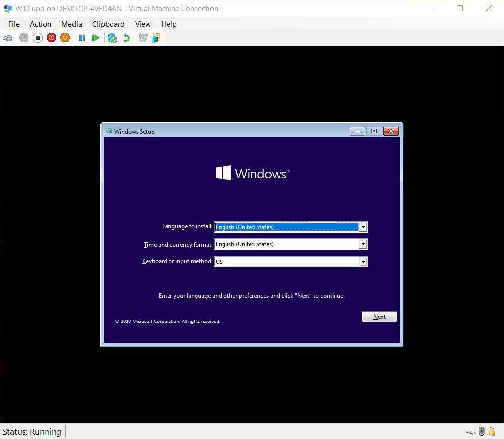Shut down the VM using the red power icon
Image resolution: width=504 pixels, height=439 pixels.
pos(51,38)
